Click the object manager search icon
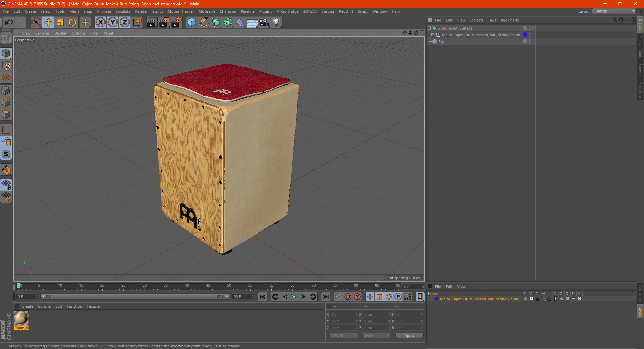The height and width of the screenshot is (349, 644). (615, 20)
